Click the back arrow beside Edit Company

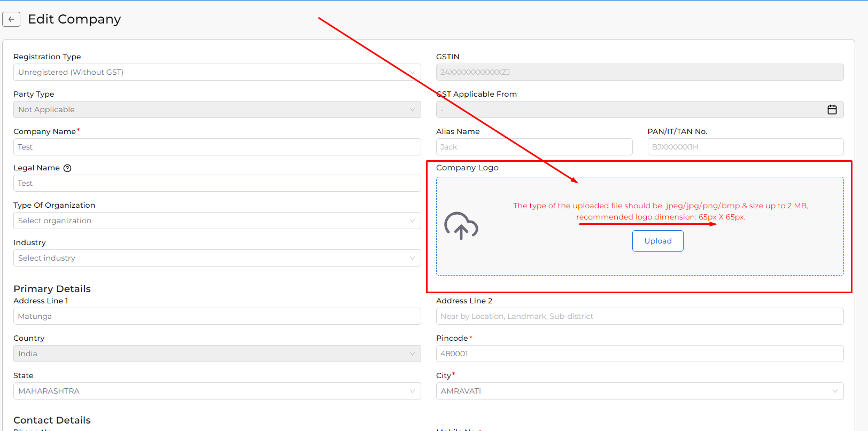tap(11, 19)
